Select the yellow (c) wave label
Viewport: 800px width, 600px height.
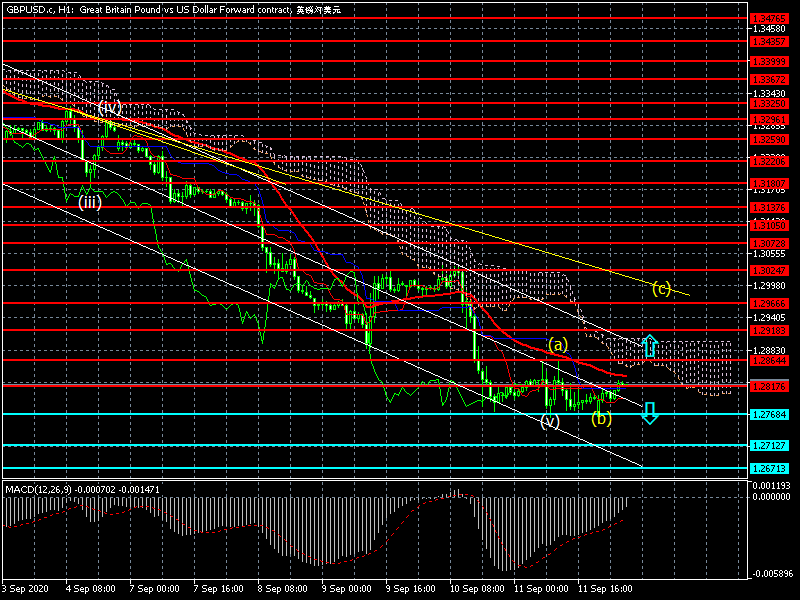pyautogui.click(x=661, y=289)
